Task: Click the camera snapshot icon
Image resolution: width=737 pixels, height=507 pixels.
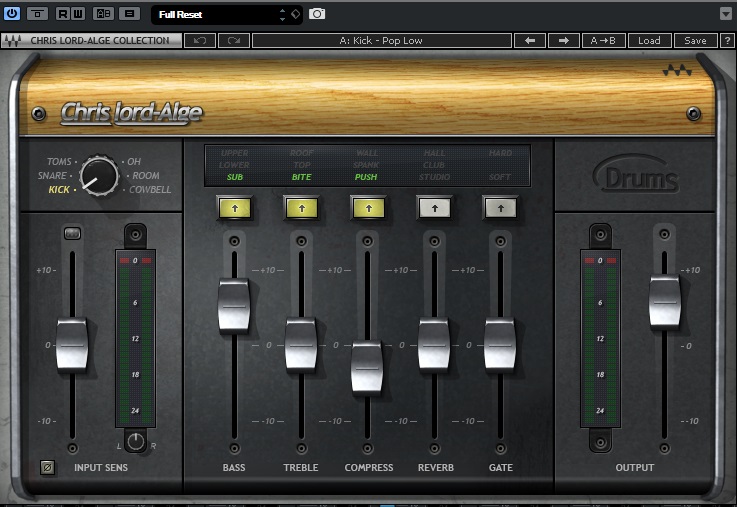Action: [317, 14]
